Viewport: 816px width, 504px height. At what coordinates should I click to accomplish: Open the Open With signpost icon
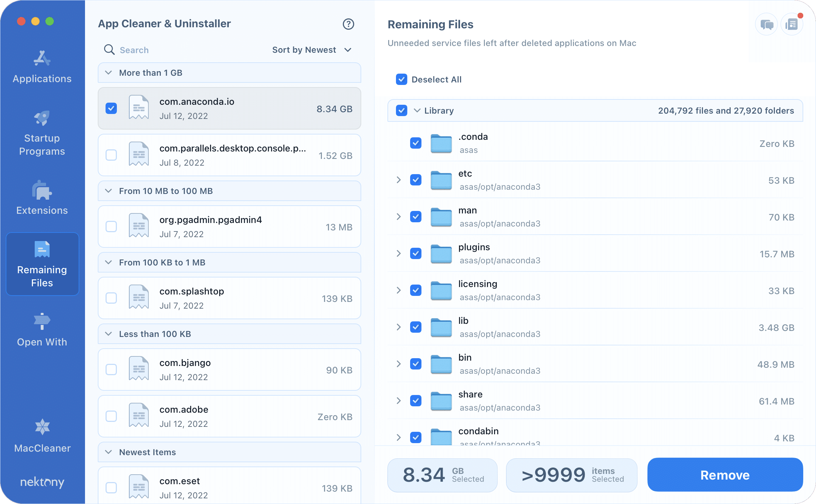[42, 321]
